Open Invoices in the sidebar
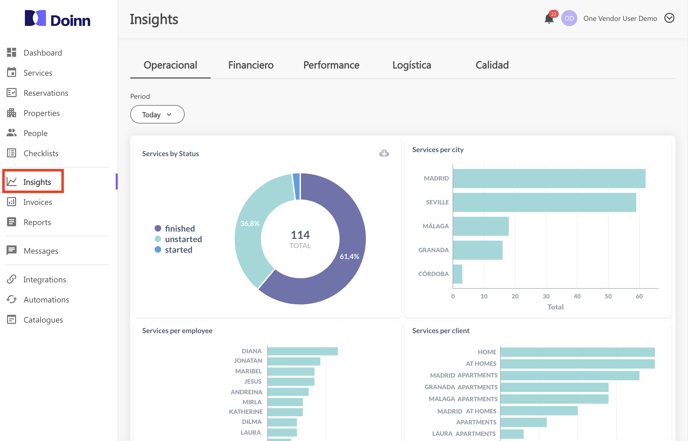The height and width of the screenshot is (441, 688). click(x=37, y=202)
